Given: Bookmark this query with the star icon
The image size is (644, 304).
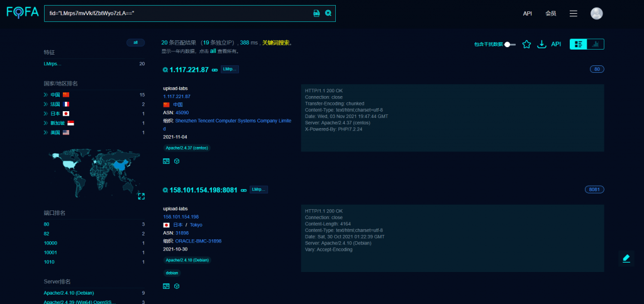Looking at the screenshot, I should click(526, 45).
